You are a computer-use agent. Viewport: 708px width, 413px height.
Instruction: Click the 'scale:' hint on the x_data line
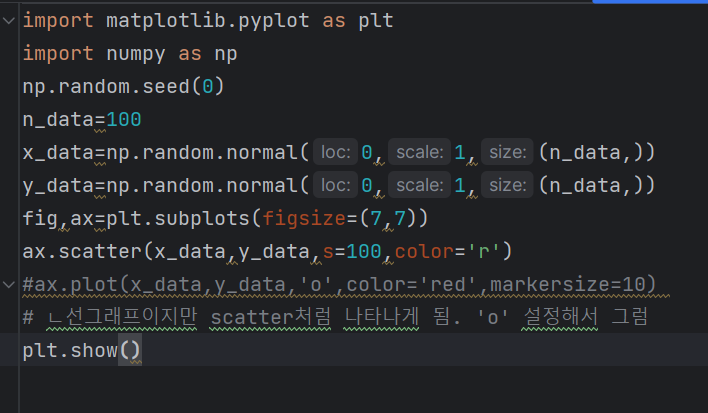tap(419, 152)
